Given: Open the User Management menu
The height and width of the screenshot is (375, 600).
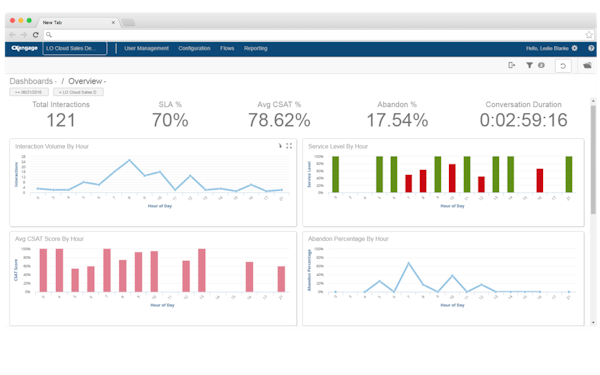Looking at the screenshot, I should point(146,48).
